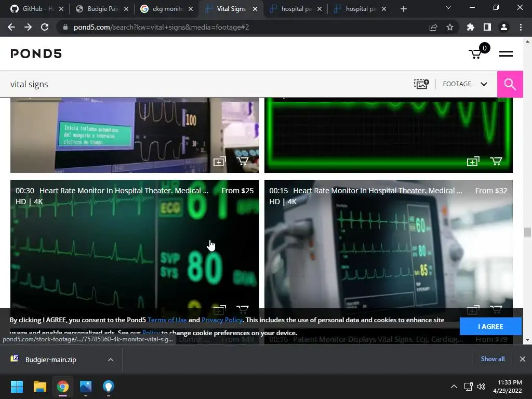
Task: Open the Pond5 hamburger menu
Action: [x=506, y=54]
